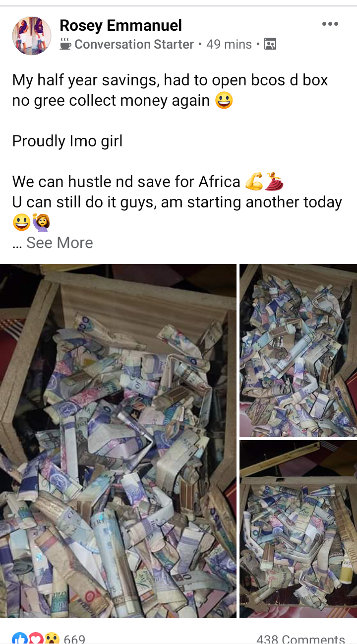Tap the 'Proudly Imo girl' post text
This screenshot has width=357, height=644.
(67, 141)
